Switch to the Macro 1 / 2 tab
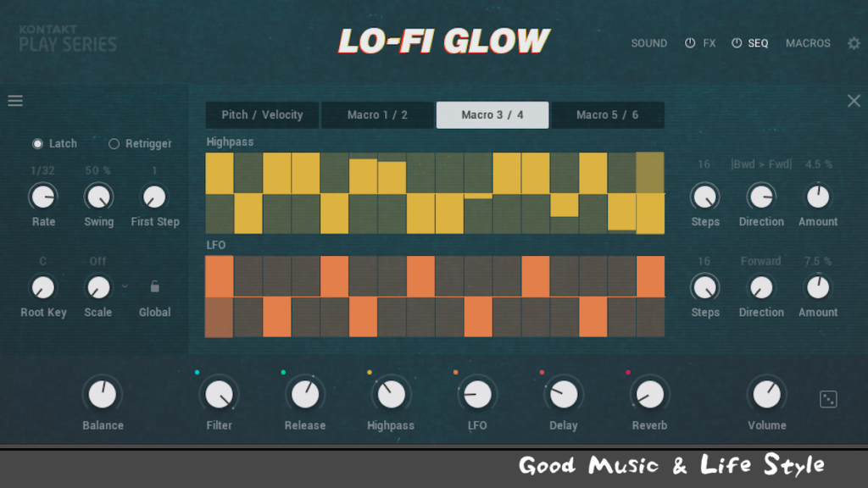Screen dimensions: 868x488 click(x=377, y=115)
